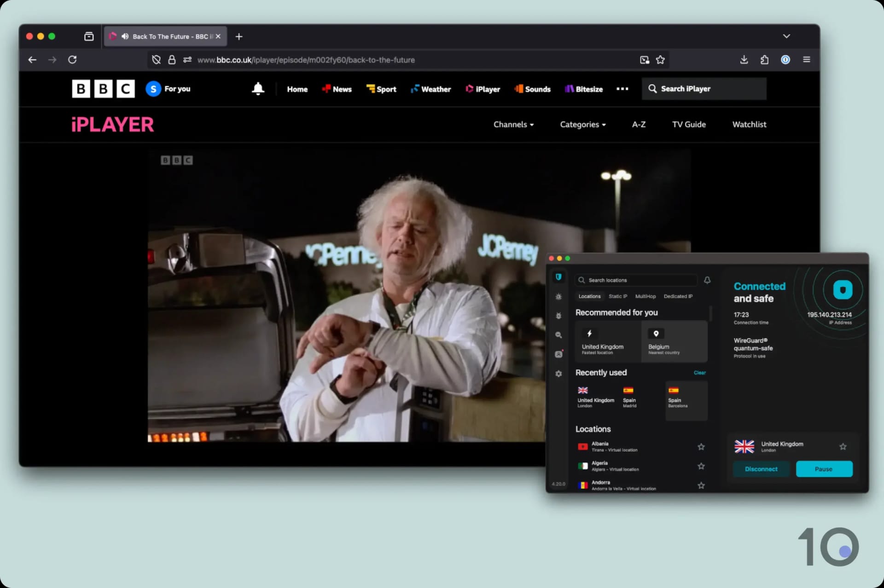Open Surfshark Alert from the sidebar

tap(558, 297)
